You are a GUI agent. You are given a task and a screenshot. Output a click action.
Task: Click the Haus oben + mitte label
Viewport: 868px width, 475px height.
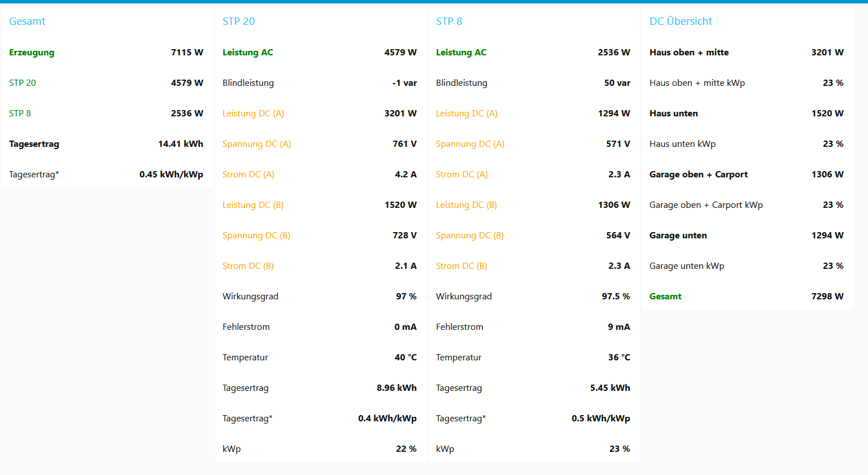point(689,53)
